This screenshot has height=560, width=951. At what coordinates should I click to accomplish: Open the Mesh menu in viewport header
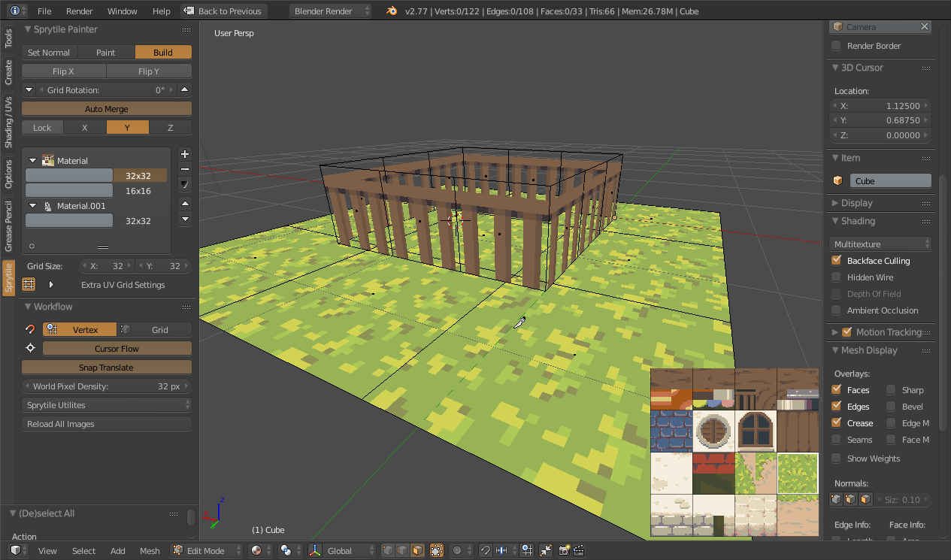[x=150, y=550]
